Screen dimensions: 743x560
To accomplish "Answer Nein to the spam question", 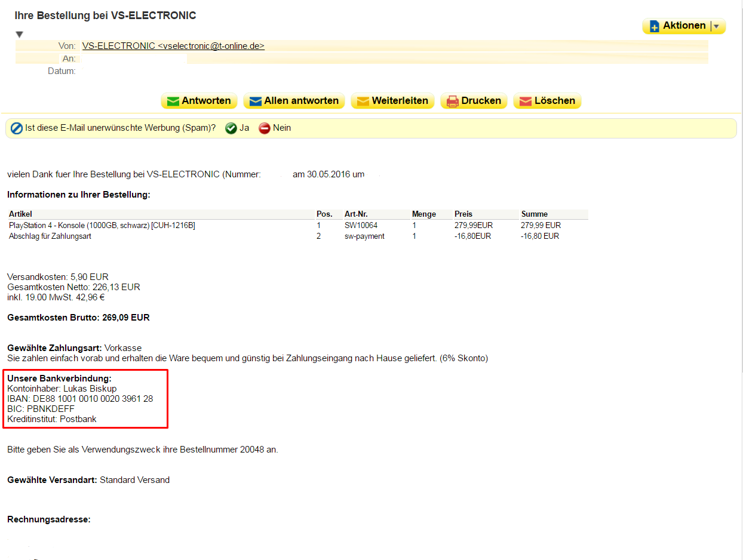I will [x=282, y=128].
